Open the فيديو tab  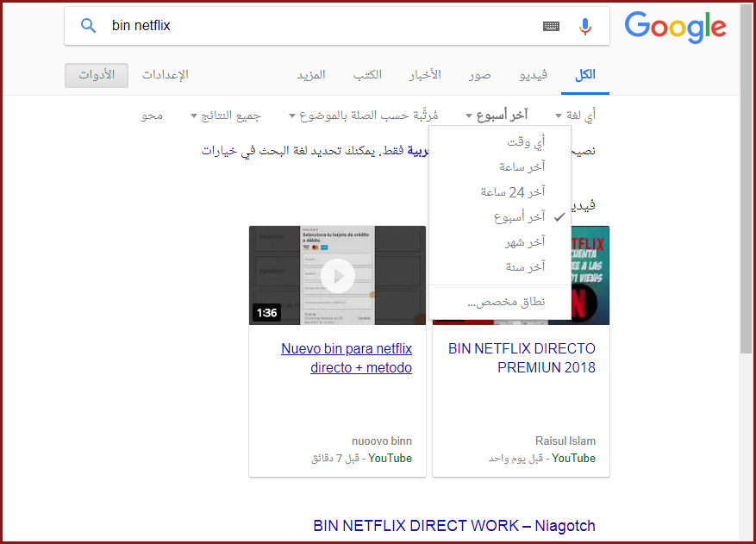(x=534, y=75)
